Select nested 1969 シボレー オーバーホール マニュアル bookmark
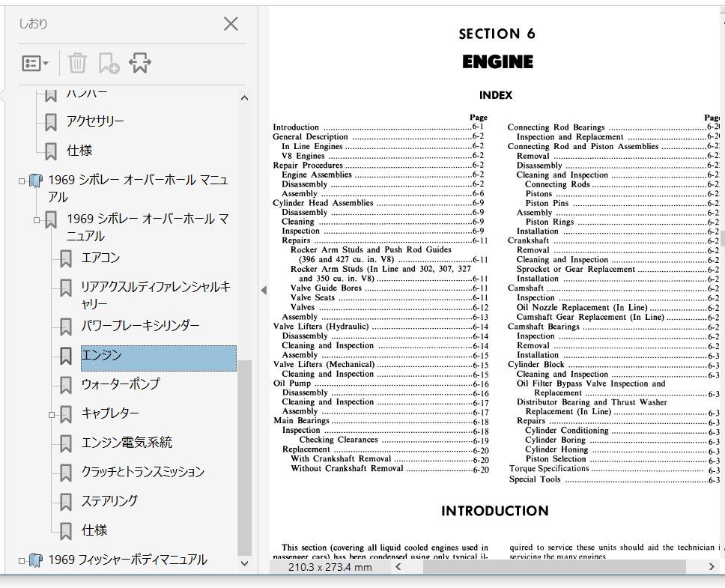Viewport: 725px width, 588px height. 148,227
